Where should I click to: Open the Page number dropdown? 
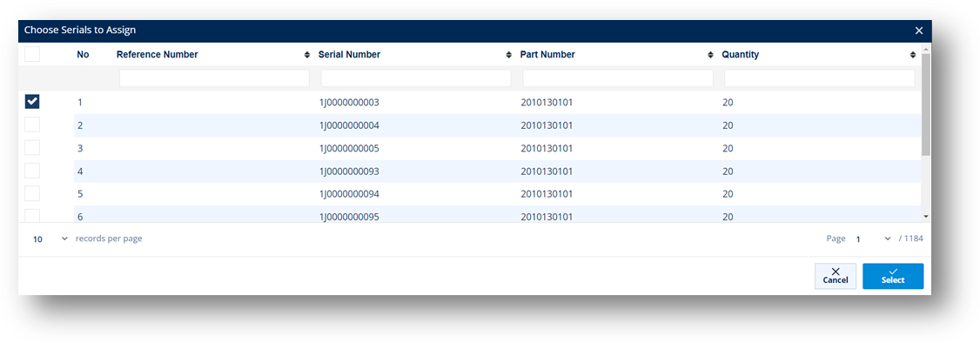click(x=873, y=239)
